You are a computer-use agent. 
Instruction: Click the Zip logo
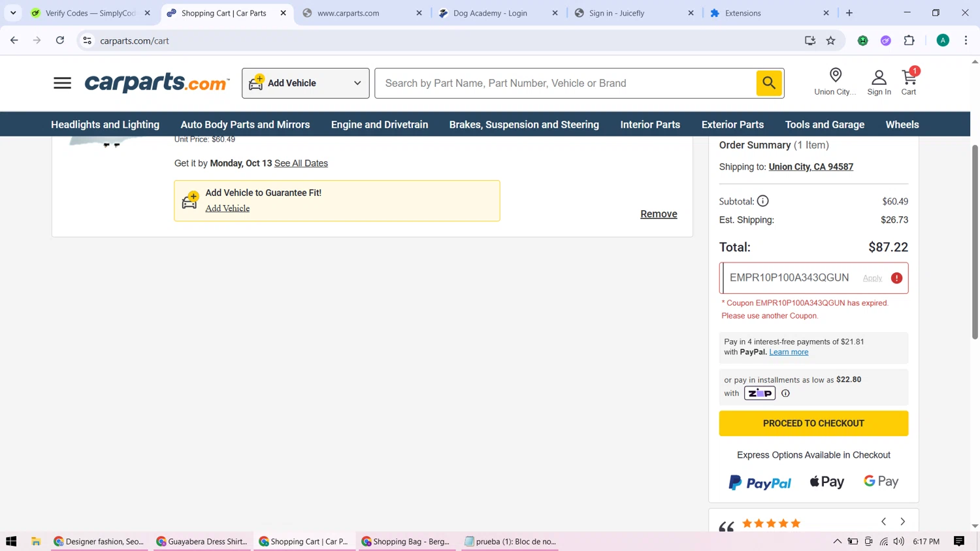coord(759,393)
